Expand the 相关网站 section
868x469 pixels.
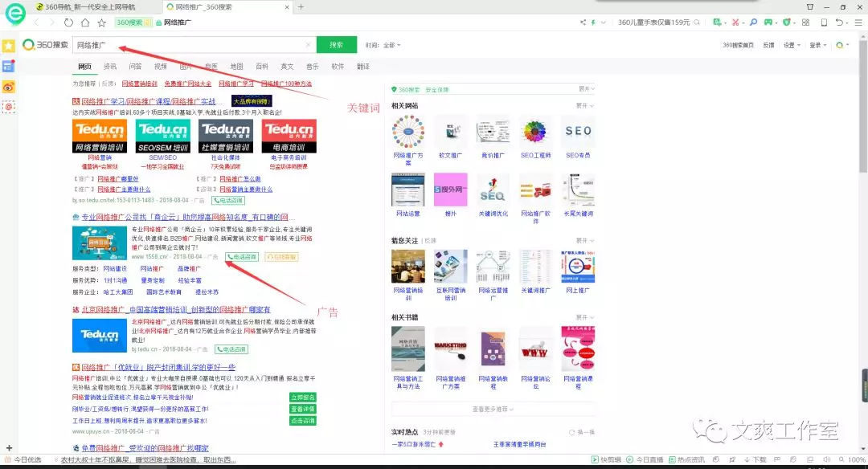(x=584, y=105)
